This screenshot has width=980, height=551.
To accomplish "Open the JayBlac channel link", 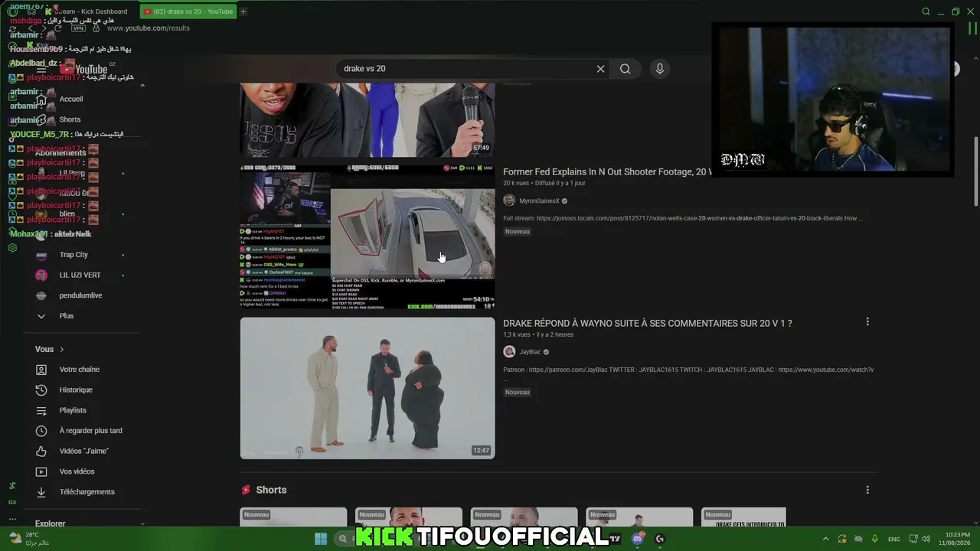I will tap(530, 352).
